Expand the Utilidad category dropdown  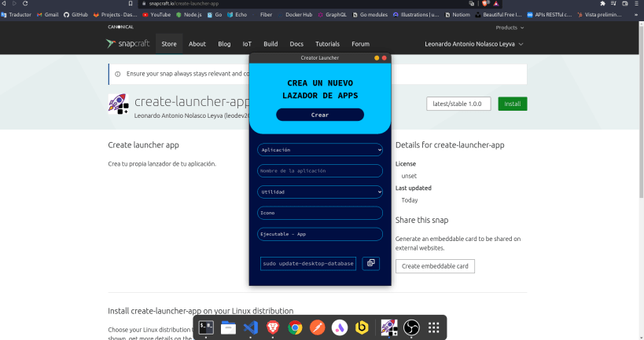pos(320,192)
